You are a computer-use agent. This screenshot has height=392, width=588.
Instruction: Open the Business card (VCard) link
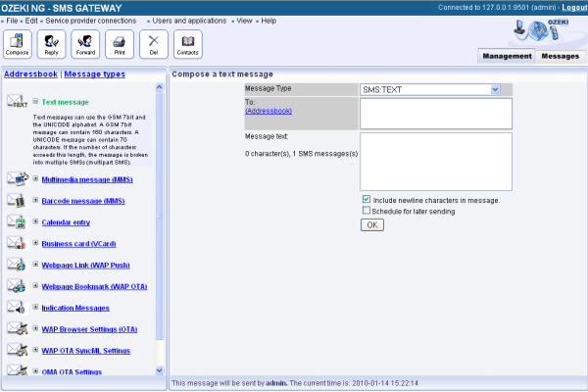click(78, 243)
